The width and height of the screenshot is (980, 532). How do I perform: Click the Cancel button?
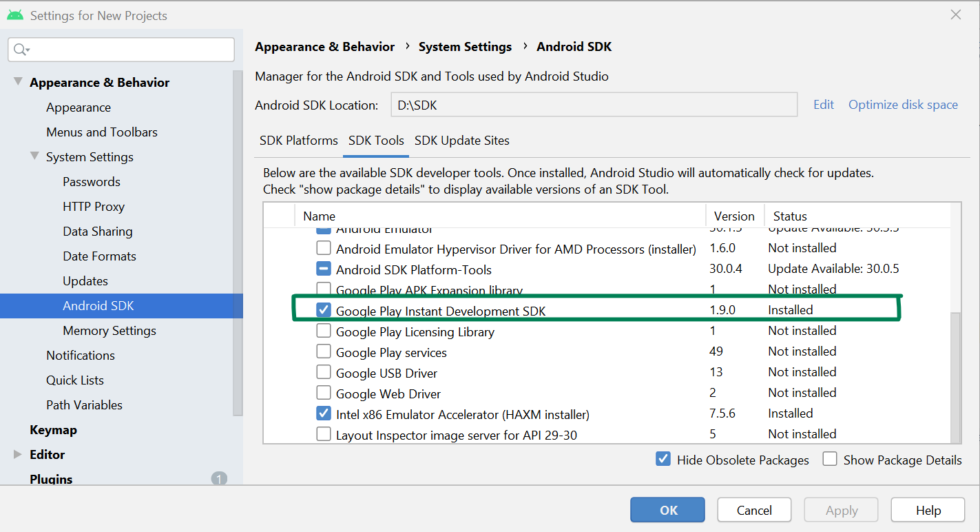click(754, 510)
